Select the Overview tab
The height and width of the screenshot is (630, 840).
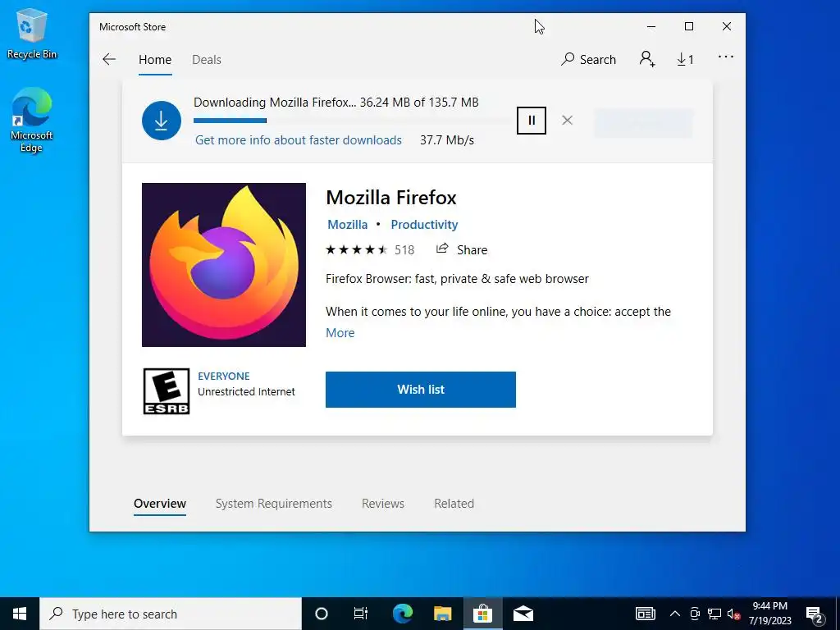tap(160, 504)
